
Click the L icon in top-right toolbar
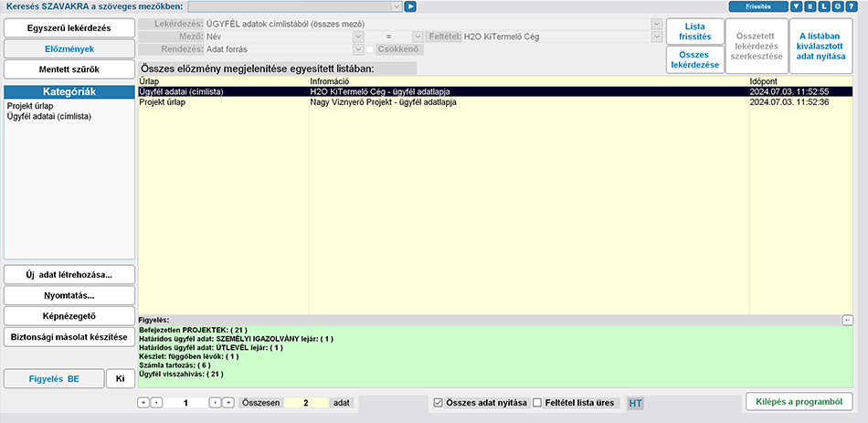point(824,6)
